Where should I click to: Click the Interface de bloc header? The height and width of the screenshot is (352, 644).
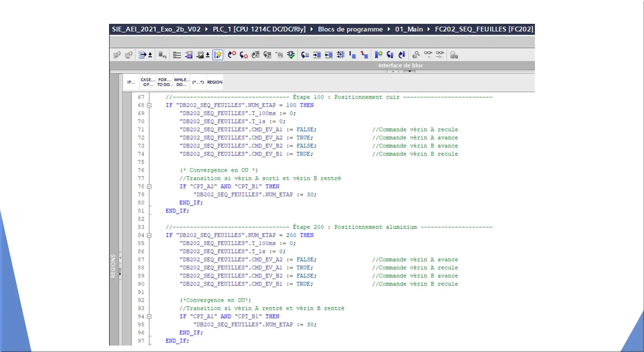(x=400, y=65)
